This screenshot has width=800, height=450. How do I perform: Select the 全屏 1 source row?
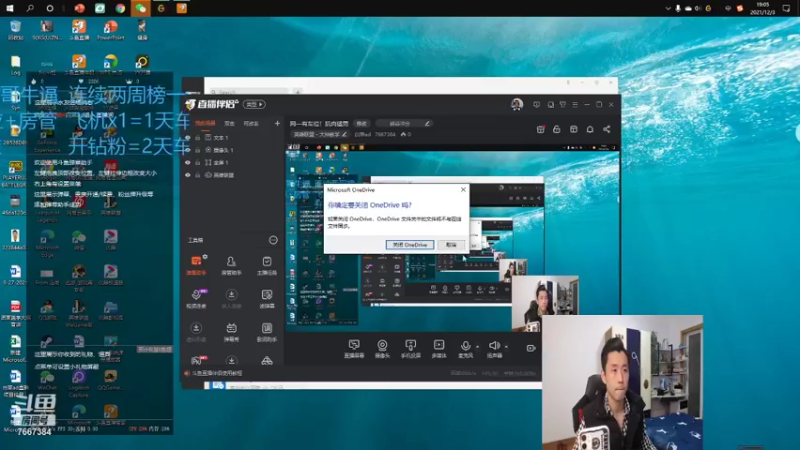[233, 162]
